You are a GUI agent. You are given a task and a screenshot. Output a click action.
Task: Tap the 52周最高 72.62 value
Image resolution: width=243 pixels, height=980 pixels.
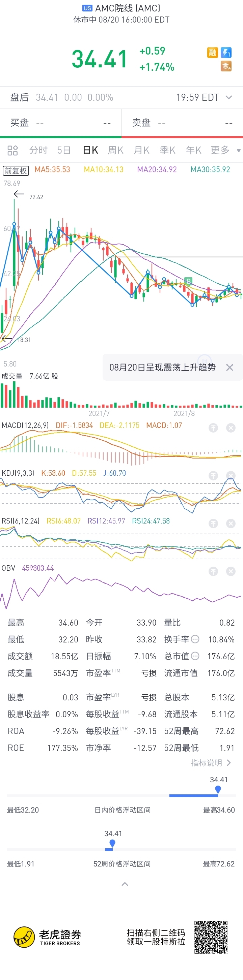tap(225, 731)
